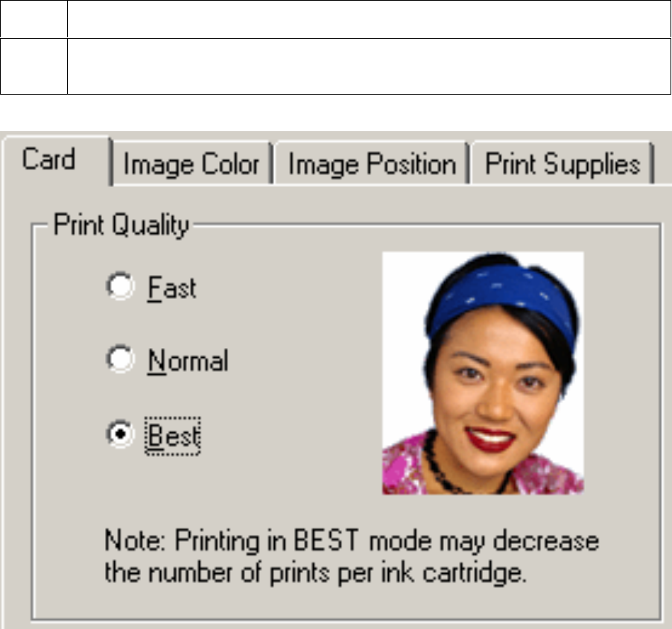Open the Image Color tab

click(x=191, y=165)
